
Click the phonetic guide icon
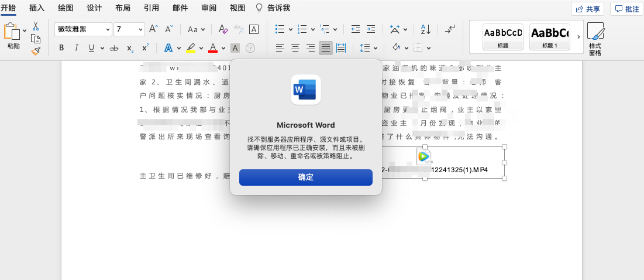239,29
